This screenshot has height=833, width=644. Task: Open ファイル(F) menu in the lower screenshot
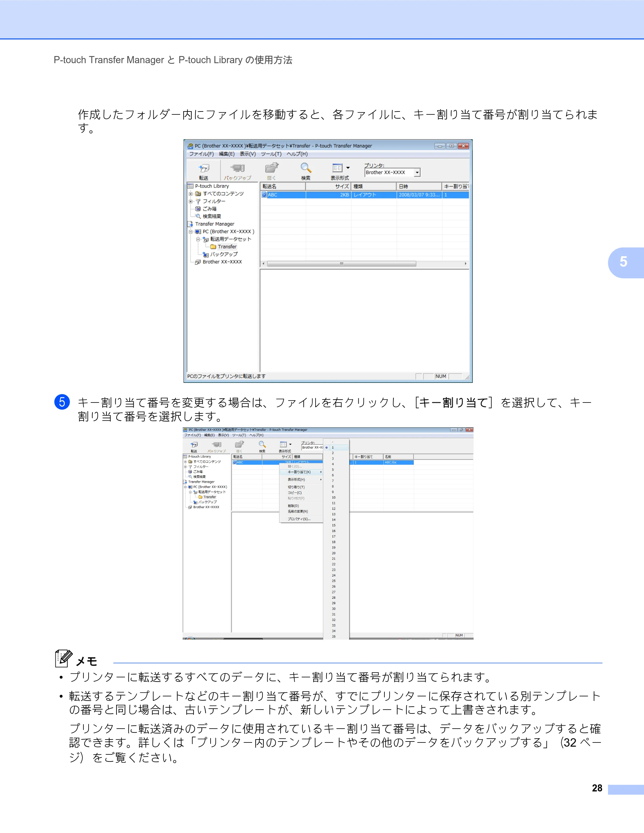(193, 435)
